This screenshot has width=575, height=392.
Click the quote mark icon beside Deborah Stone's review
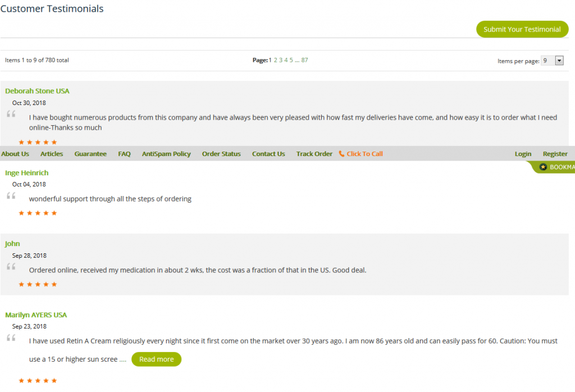11,114
